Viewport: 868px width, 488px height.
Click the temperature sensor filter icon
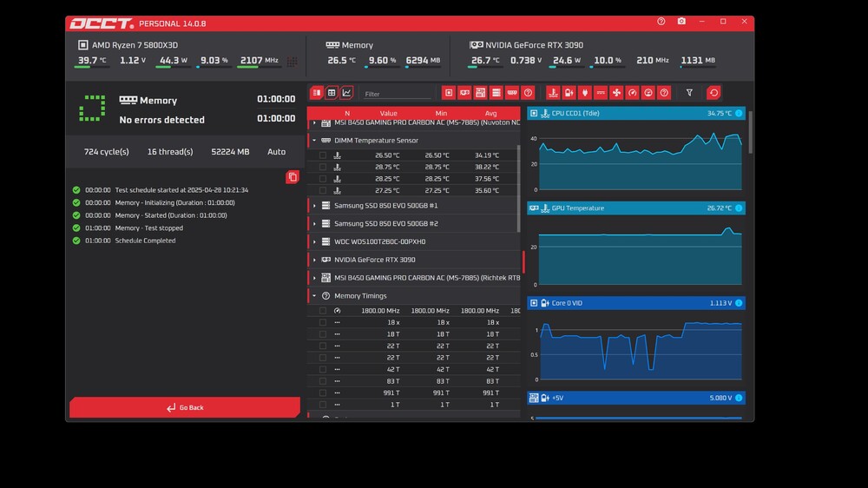552,93
